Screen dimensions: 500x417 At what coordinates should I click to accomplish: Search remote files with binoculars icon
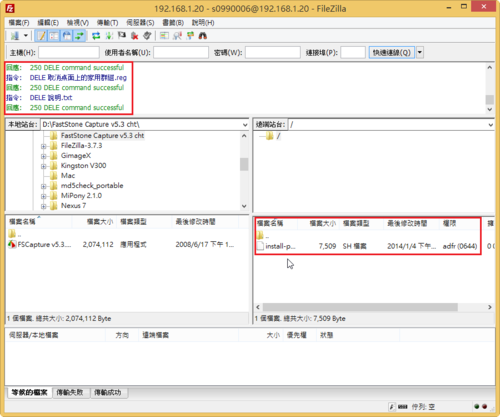203,36
